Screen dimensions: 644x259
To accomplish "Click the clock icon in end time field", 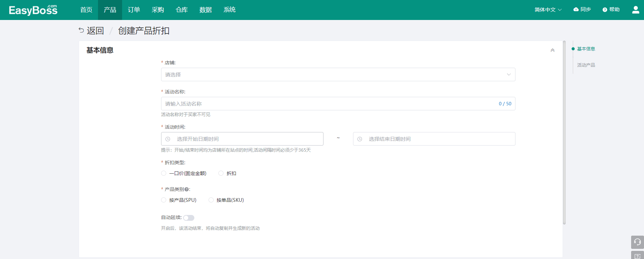I will (x=360, y=139).
